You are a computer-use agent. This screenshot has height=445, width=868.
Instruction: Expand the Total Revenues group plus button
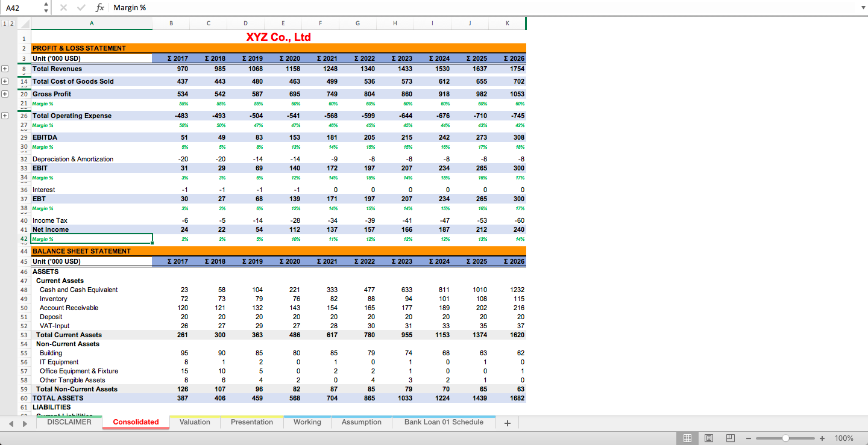5,69
